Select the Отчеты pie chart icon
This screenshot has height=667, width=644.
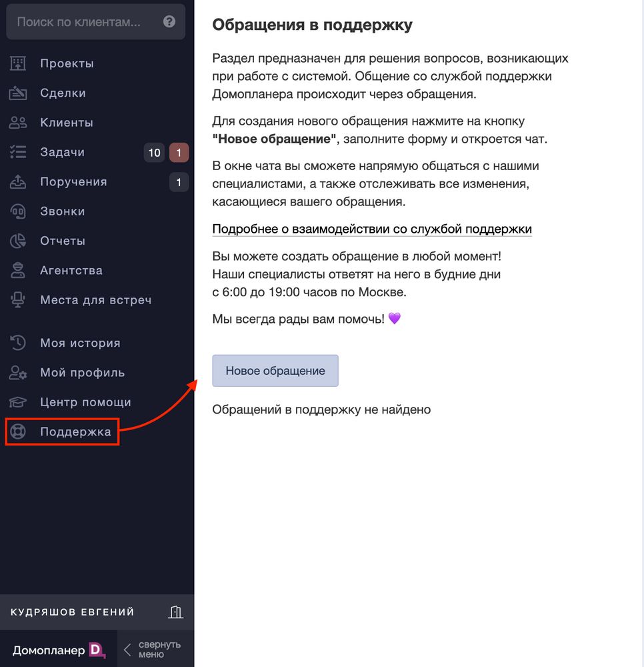[18, 241]
